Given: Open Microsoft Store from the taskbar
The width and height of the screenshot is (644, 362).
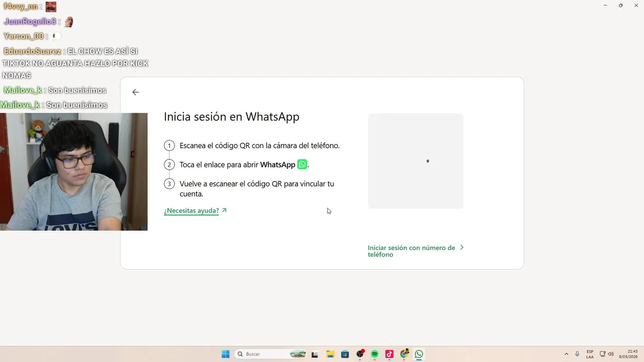Looking at the screenshot, I should (x=345, y=354).
